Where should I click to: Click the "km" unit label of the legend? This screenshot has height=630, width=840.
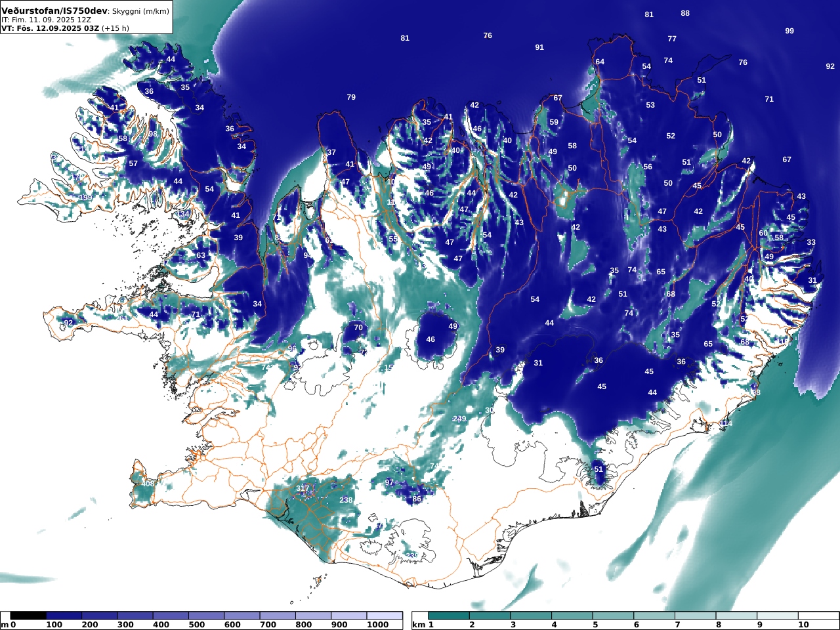[419, 625]
